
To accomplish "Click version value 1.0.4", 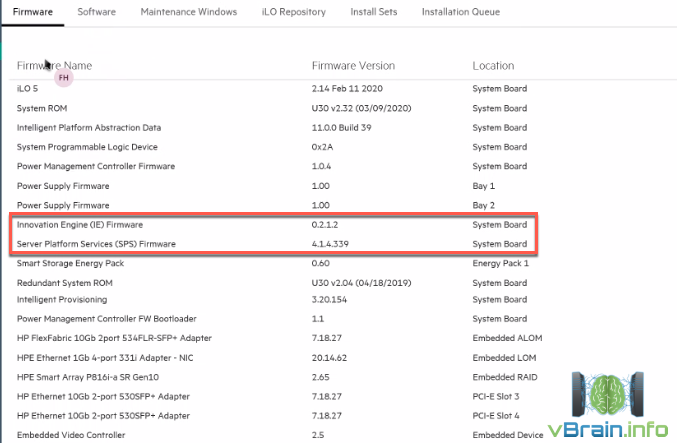I will pyautogui.click(x=321, y=166).
